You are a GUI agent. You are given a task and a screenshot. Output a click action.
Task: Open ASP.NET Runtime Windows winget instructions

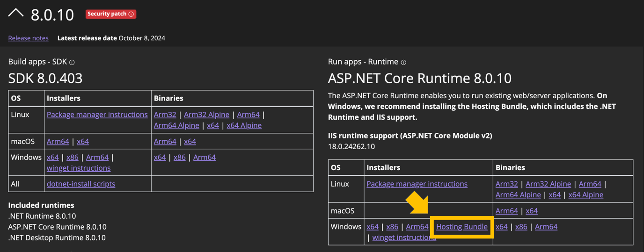pyautogui.click(x=404, y=238)
